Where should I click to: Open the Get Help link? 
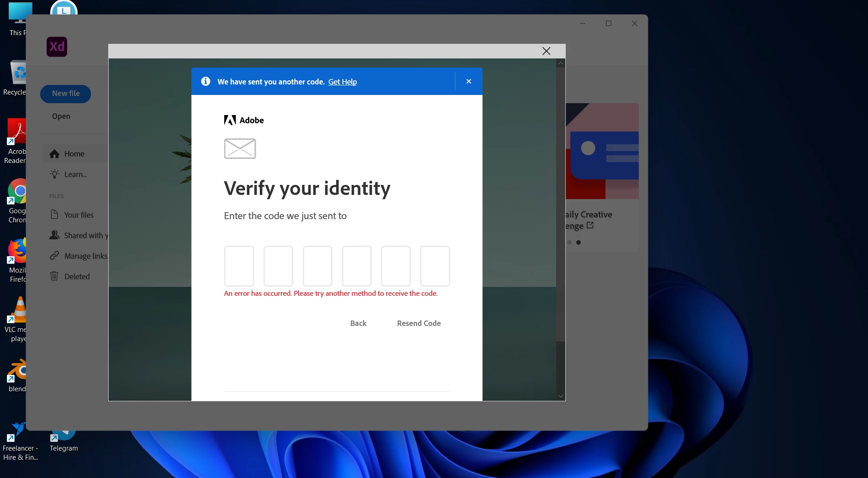point(342,82)
